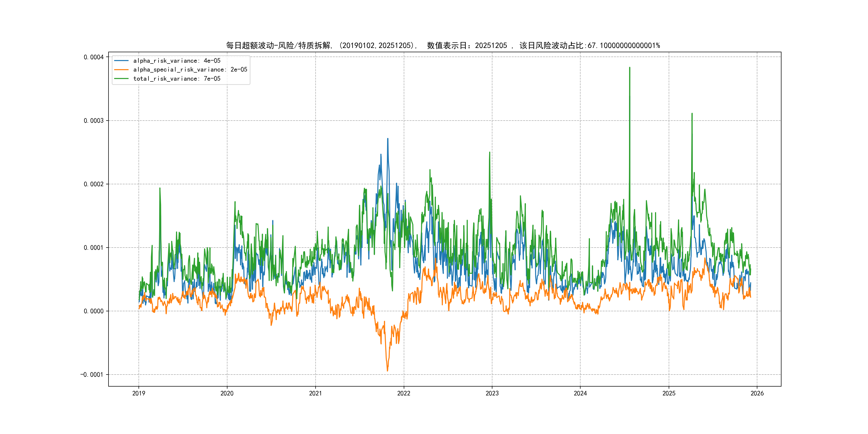Click the 2021 x-axis tick label
The image size is (868, 434).
[x=315, y=393]
